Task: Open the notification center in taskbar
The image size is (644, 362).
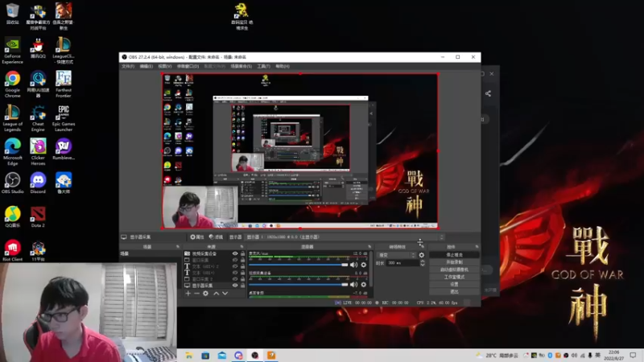Action: [633, 356]
